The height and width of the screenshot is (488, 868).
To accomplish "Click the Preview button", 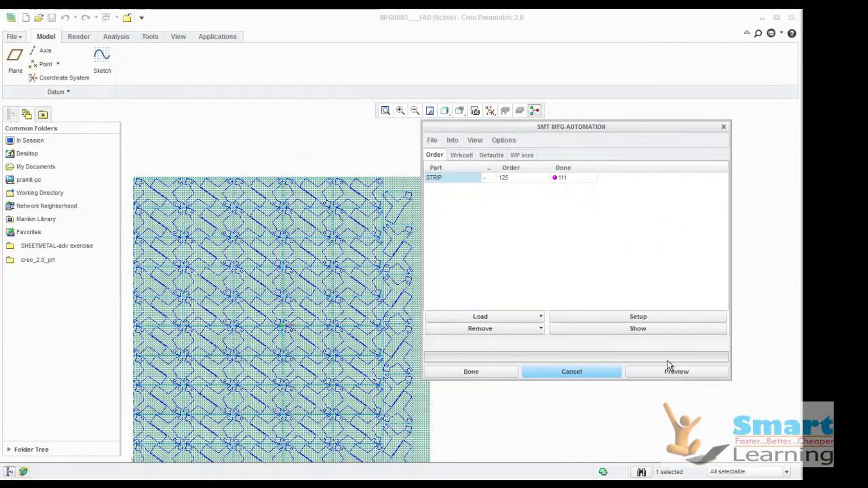I will (676, 371).
